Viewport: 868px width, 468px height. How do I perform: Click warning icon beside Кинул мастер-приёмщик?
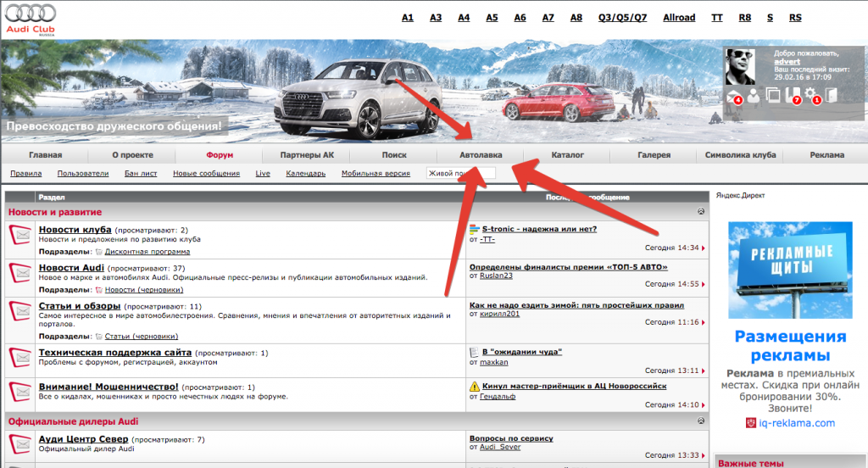[475, 386]
